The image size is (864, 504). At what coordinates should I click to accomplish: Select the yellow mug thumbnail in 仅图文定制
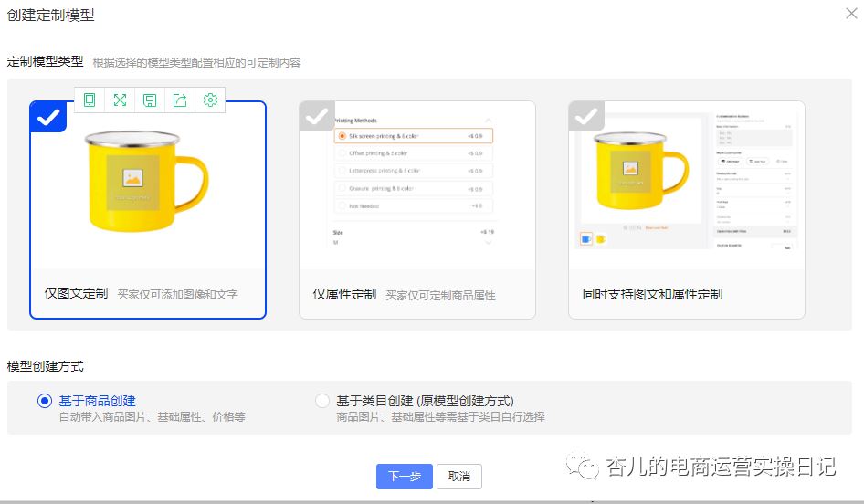(146, 181)
